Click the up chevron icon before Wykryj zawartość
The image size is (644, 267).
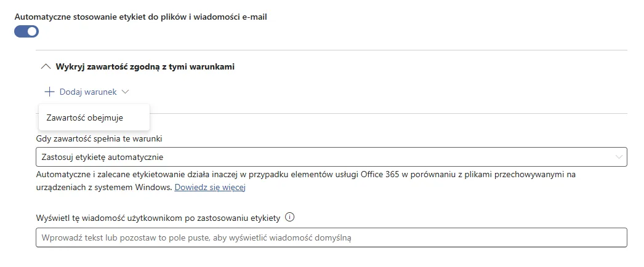pos(46,66)
